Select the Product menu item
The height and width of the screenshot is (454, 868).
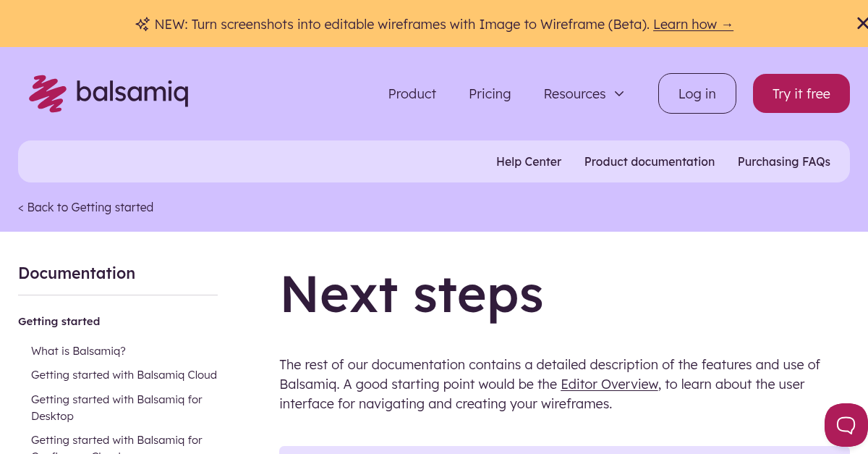tap(412, 93)
